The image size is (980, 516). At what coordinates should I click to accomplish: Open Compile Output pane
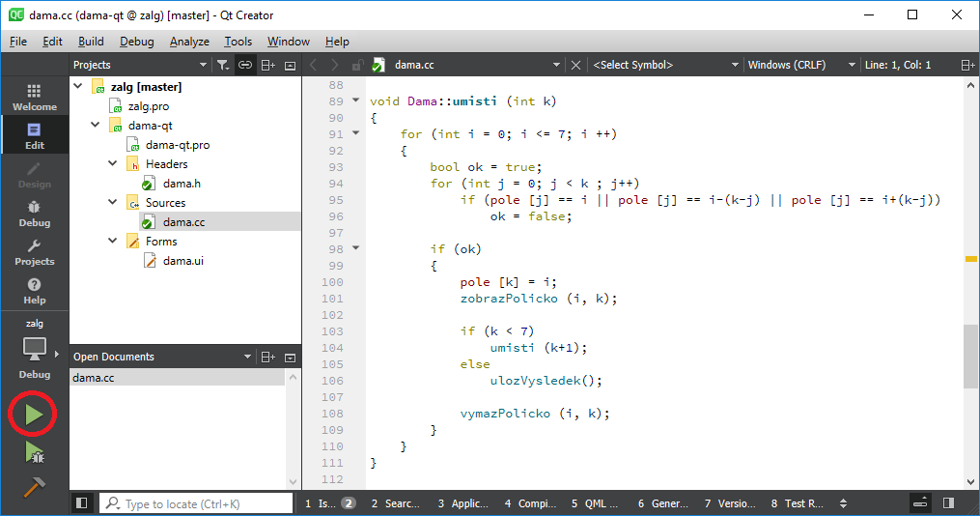[x=530, y=502]
